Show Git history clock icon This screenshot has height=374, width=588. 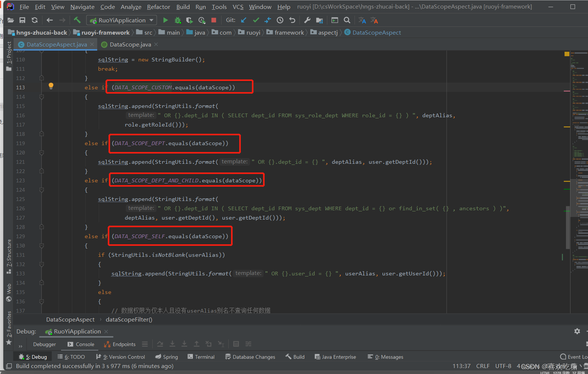coord(280,20)
